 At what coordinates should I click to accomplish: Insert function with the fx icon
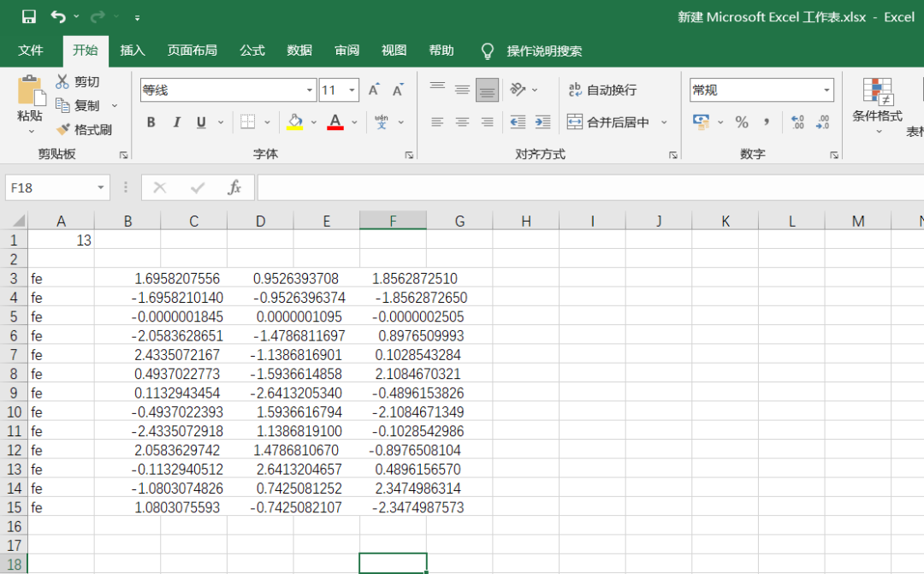click(234, 188)
